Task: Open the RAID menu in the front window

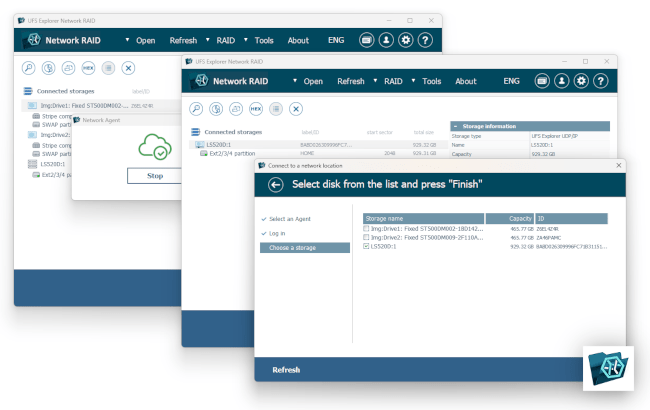Action: tap(393, 81)
